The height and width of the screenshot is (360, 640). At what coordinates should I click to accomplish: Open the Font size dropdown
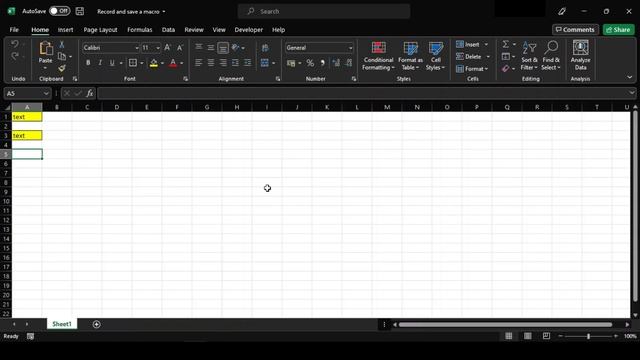158,48
